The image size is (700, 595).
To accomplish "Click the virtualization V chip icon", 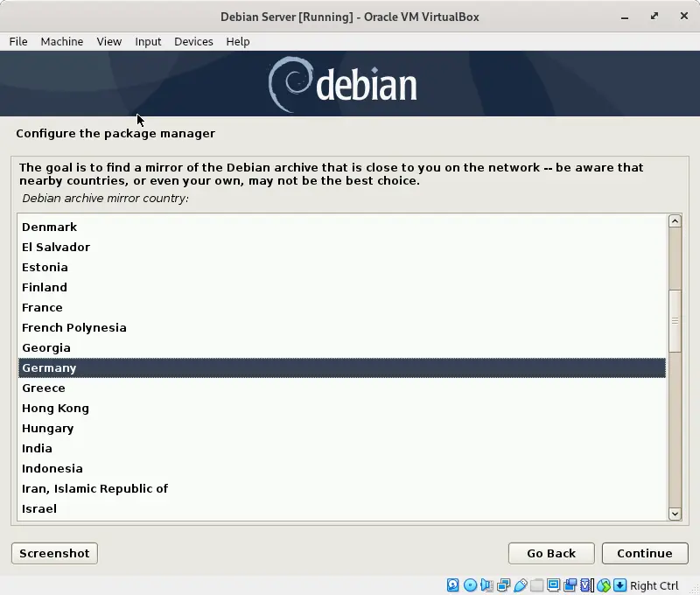I will (586, 584).
